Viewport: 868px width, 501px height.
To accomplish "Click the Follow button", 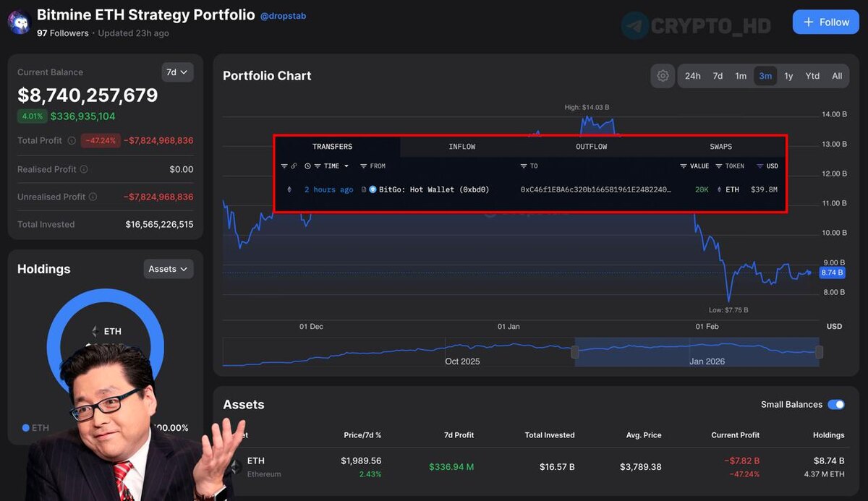I will [825, 22].
